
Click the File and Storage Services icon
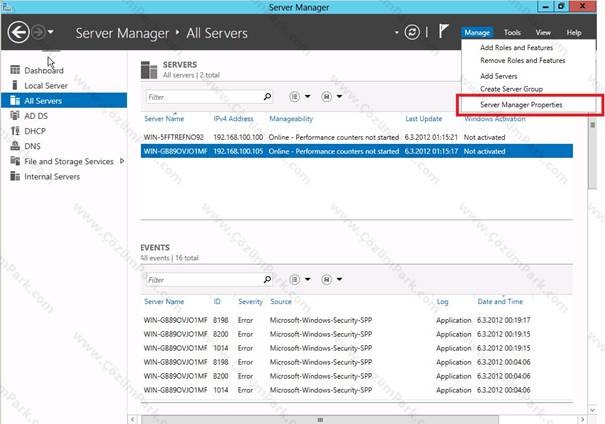point(15,160)
